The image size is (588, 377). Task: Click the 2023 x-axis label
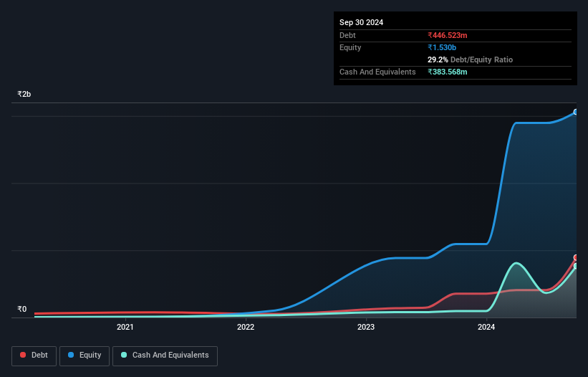(366, 327)
